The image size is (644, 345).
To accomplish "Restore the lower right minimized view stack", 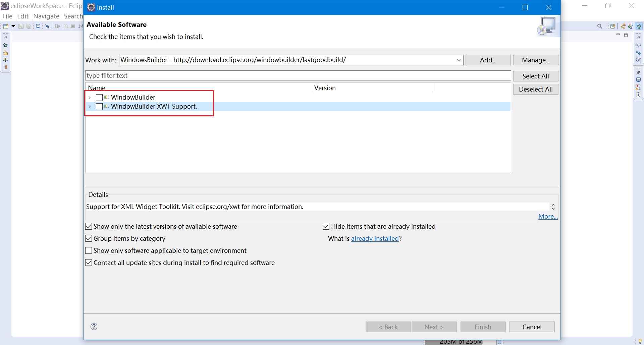I will pyautogui.click(x=638, y=72).
